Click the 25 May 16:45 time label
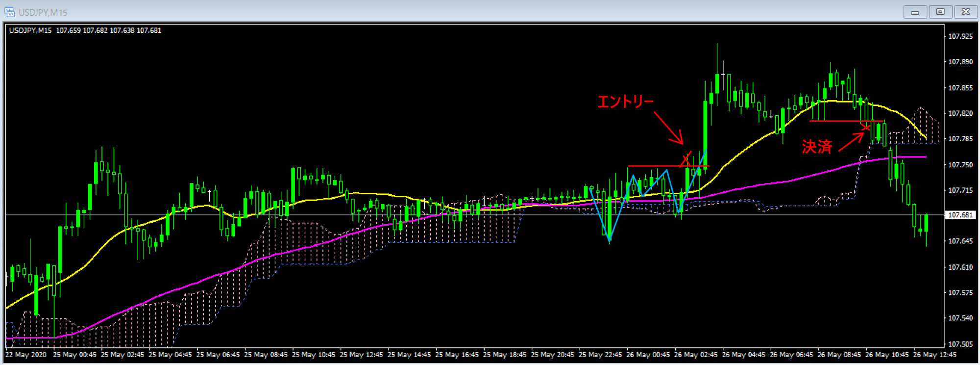This screenshot has width=980, height=365. [x=457, y=355]
